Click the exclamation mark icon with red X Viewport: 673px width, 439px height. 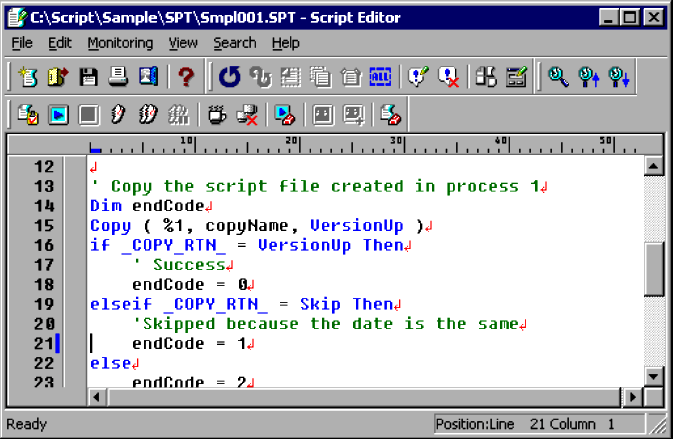click(448, 77)
